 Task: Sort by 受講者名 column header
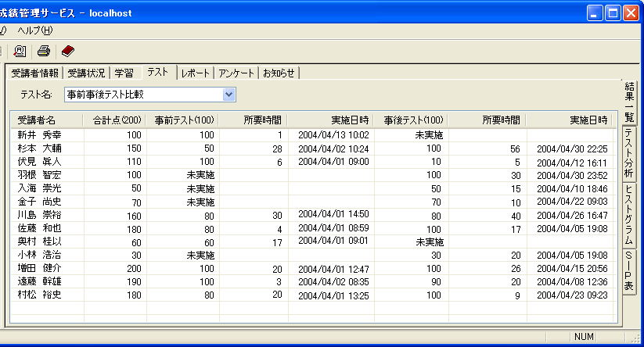tap(47, 120)
